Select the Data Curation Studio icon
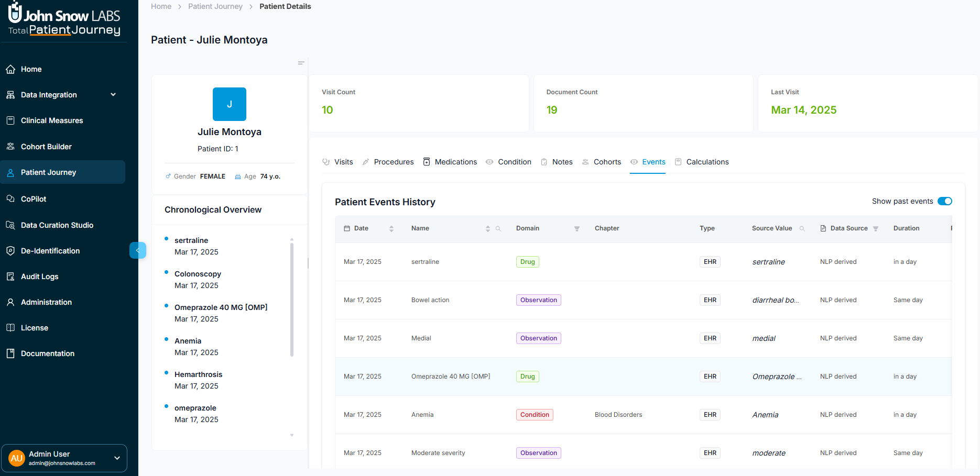The height and width of the screenshot is (476, 980). [10, 225]
